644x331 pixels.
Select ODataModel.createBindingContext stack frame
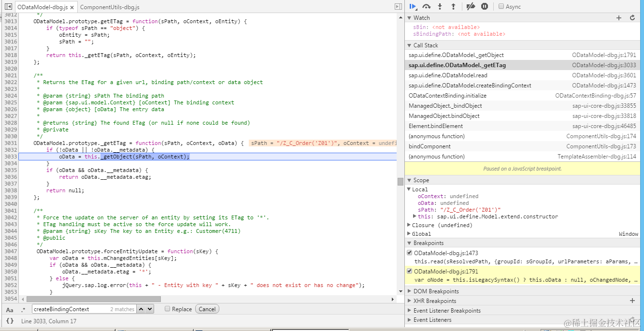point(522,86)
